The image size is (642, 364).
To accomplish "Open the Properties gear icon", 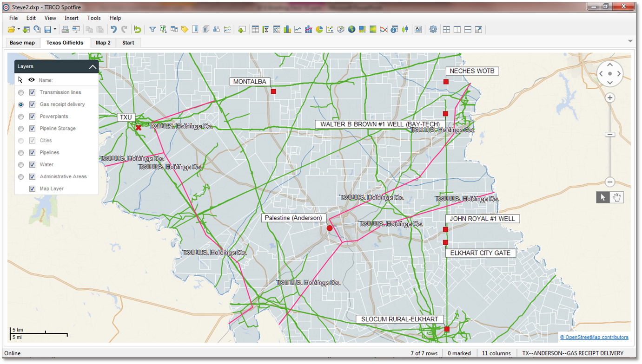I will (433, 30).
